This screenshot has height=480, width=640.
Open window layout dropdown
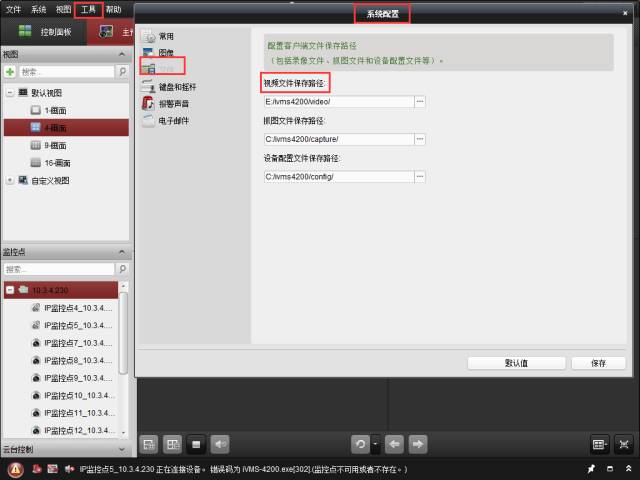click(x=599, y=444)
